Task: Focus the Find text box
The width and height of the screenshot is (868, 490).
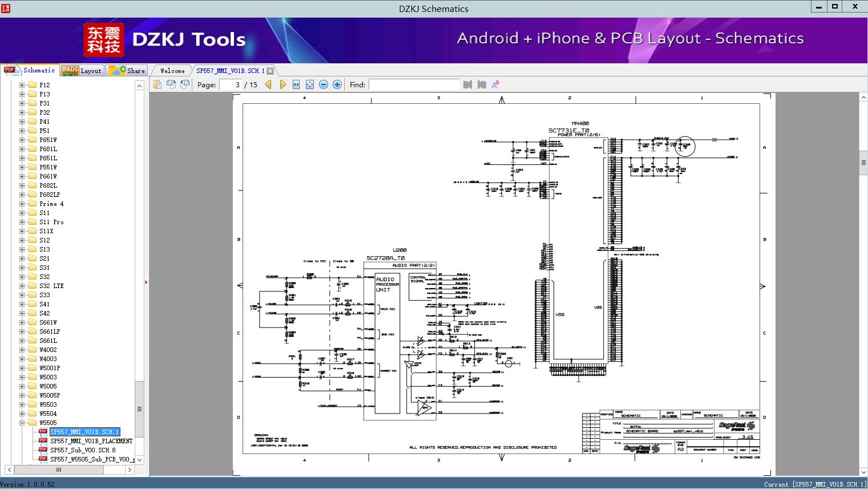Action: point(414,84)
